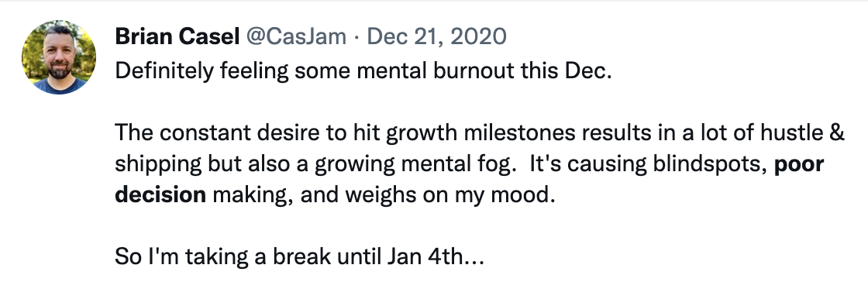Screen dimensions: 868x282
Task: Open the tweet via Dec 21, 2020 timestamp
Action: click(x=437, y=37)
